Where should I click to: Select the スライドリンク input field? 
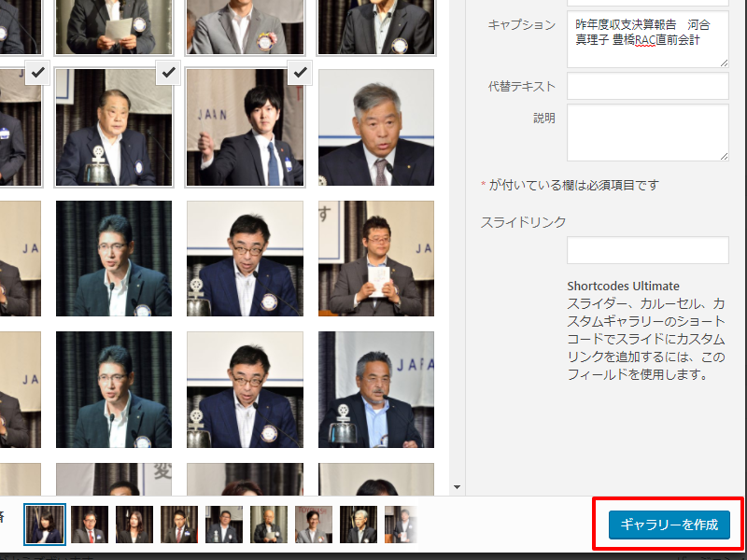(x=647, y=250)
